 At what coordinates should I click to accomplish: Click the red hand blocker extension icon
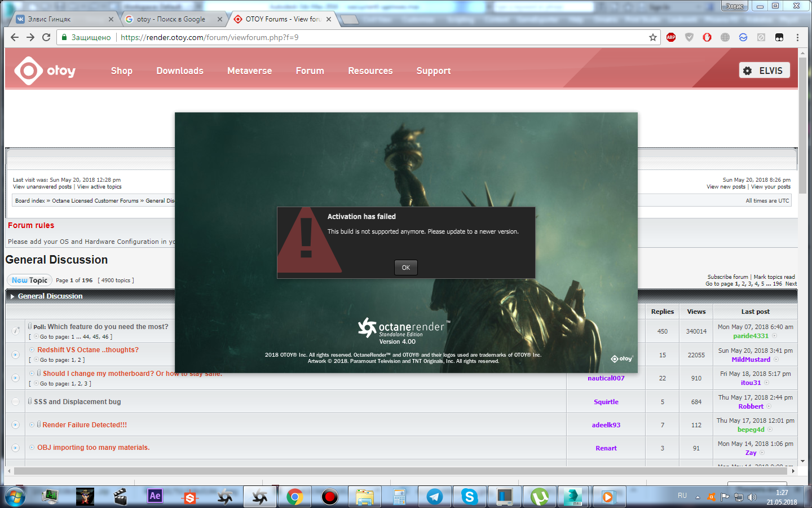pyautogui.click(x=707, y=37)
